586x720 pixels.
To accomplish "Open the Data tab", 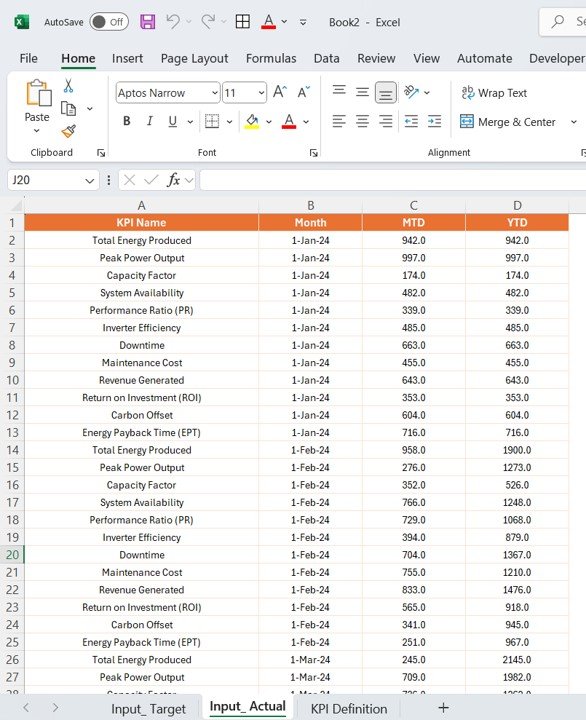I will (x=327, y=58).
